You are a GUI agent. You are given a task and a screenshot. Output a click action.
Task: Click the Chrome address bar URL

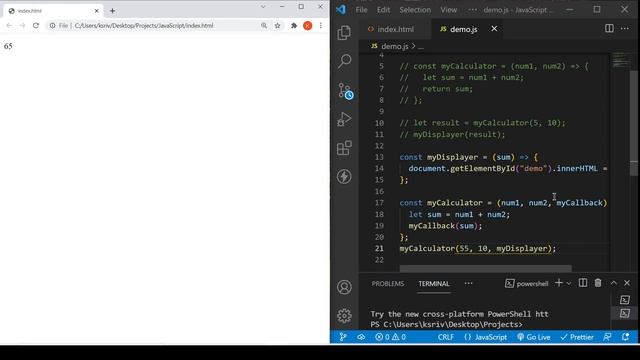[x=144, y=25]
